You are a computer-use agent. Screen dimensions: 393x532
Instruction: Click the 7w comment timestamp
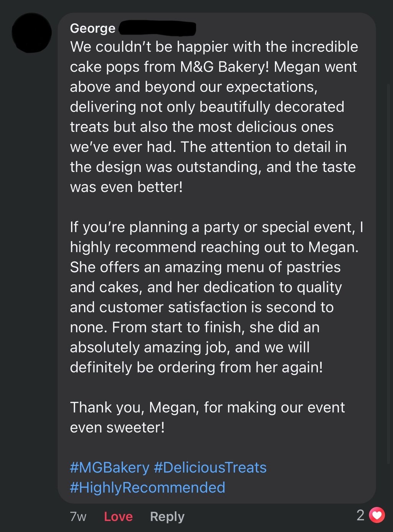pos(78,517)
